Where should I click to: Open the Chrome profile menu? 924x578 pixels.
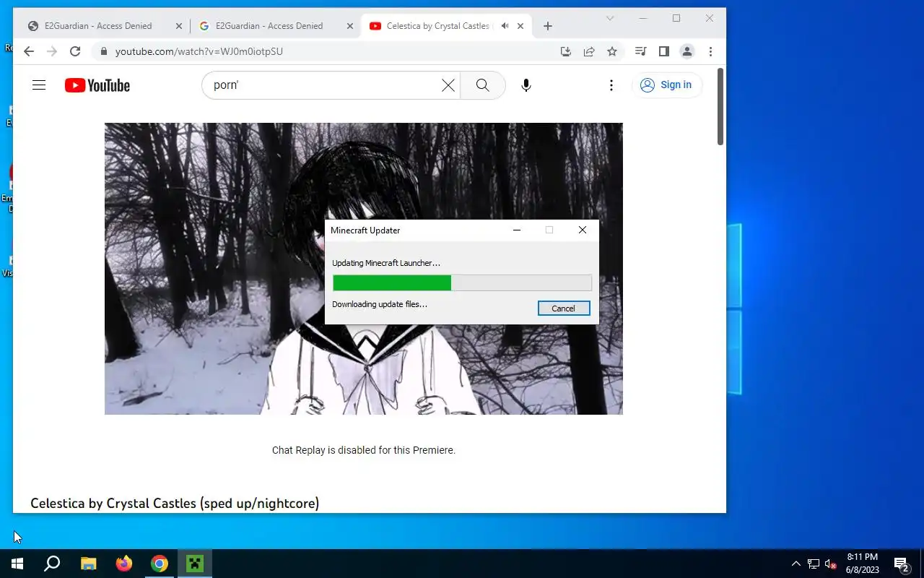687,51
